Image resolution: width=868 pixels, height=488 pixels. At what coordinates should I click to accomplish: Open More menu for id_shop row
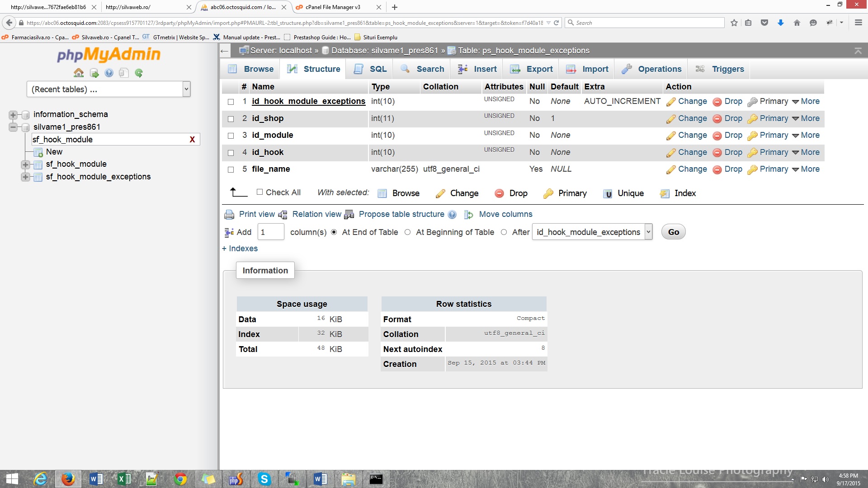tap(806, 118)
